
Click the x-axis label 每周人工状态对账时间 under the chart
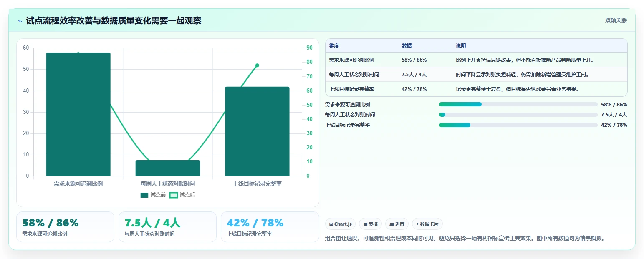[x=168, y=184]
